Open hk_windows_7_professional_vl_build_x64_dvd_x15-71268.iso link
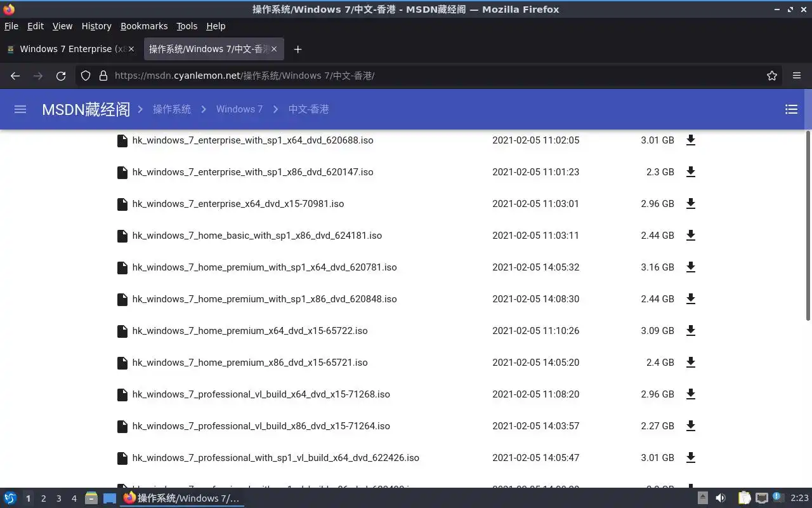This screenshot has height=508, width=812. tap(261, 394)
